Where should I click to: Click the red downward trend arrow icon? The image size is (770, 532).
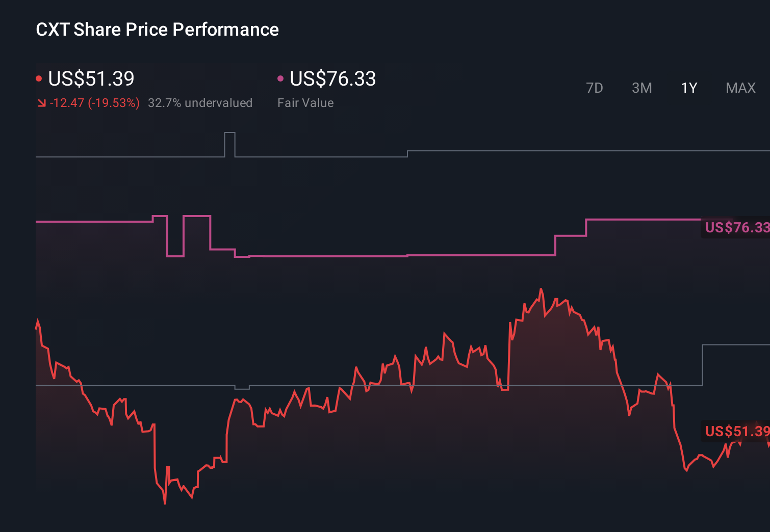coord(42,103)
